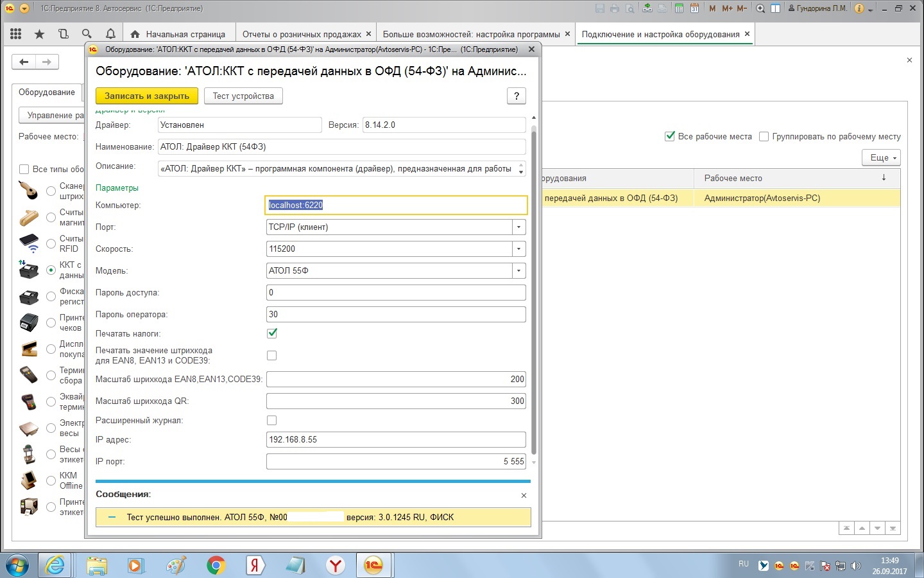Jump to last row in equipment list

(x=893, y=528)
